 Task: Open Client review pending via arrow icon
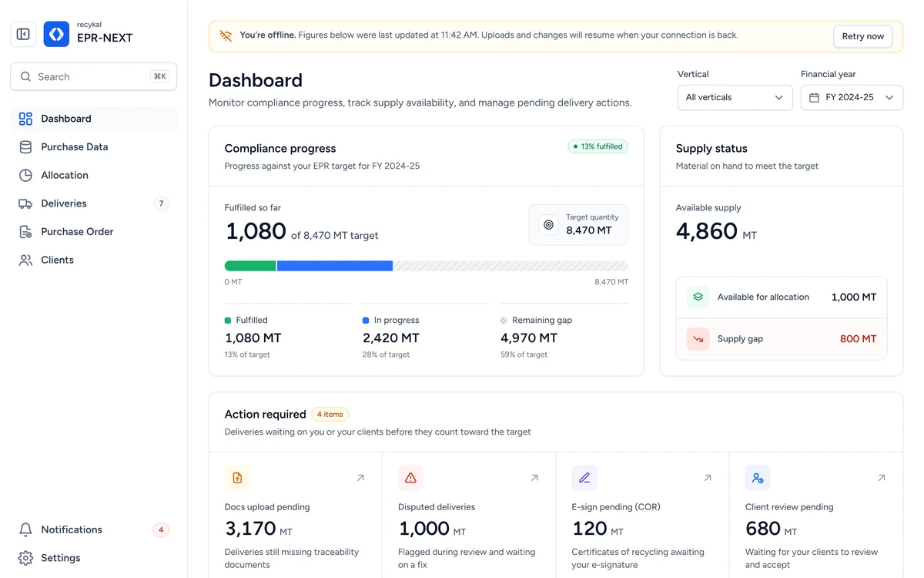[x=882, y=478]
